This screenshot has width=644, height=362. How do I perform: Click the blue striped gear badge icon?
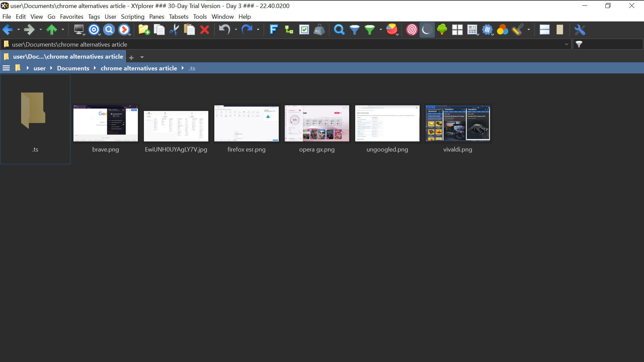[487, 30]
